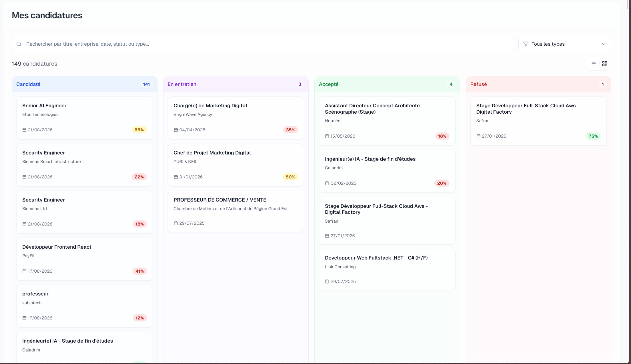Click the Link Consulting company name
The width and height of the screenshot is (631, 364).
340,267
